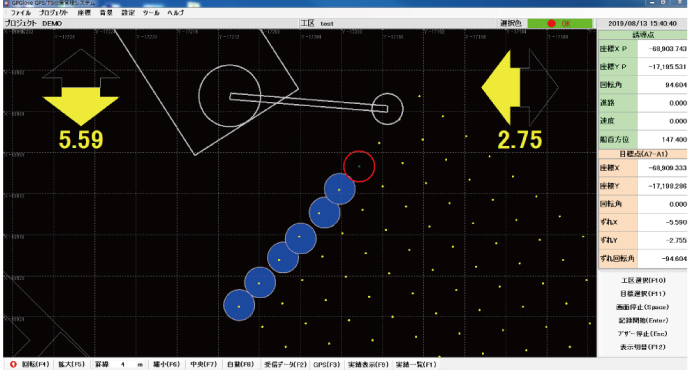This screenshot has height=370, width=690.
Task: Toggle 画面停止(Space) screen pause
Action: [642, 307]
